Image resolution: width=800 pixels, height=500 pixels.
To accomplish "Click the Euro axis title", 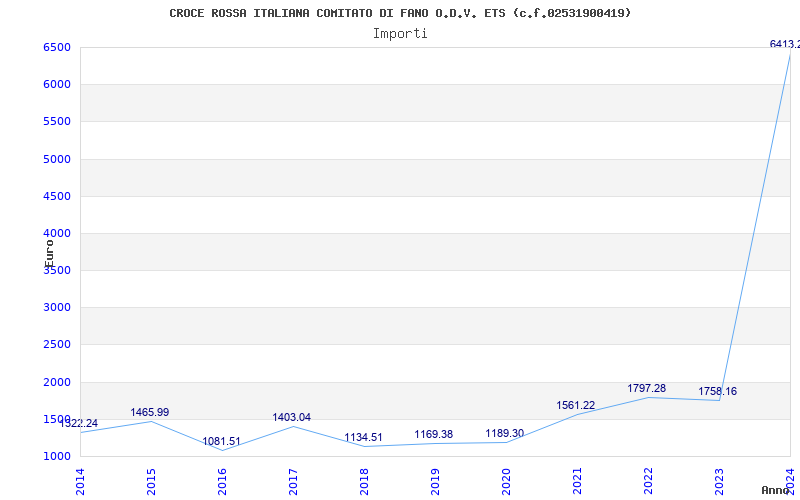I will click(49, 254).
